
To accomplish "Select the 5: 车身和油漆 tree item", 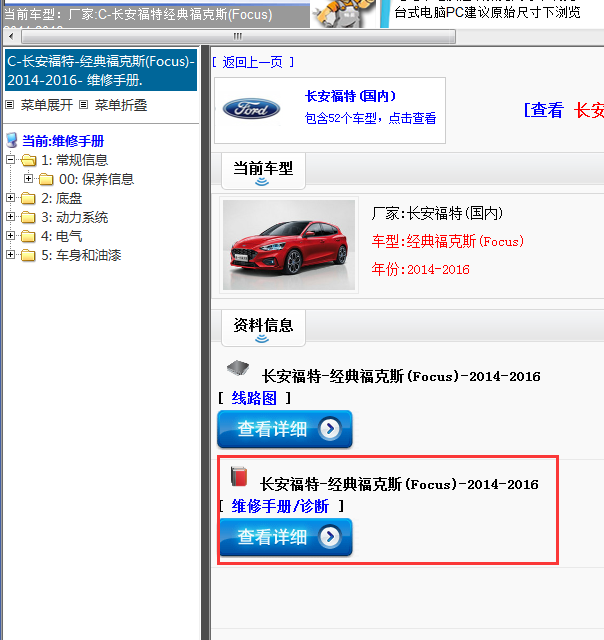I will 81,255.
